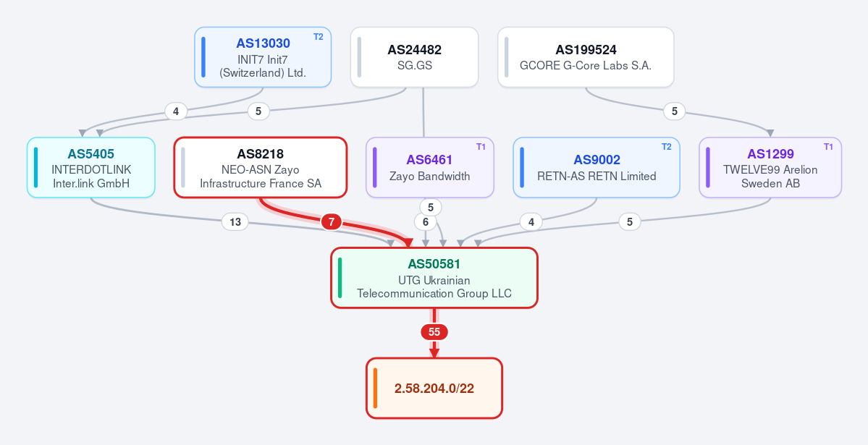This screenshot has height=445, width=868.
Task: Click the red edge label 7
Action: [x=331, y=222]
